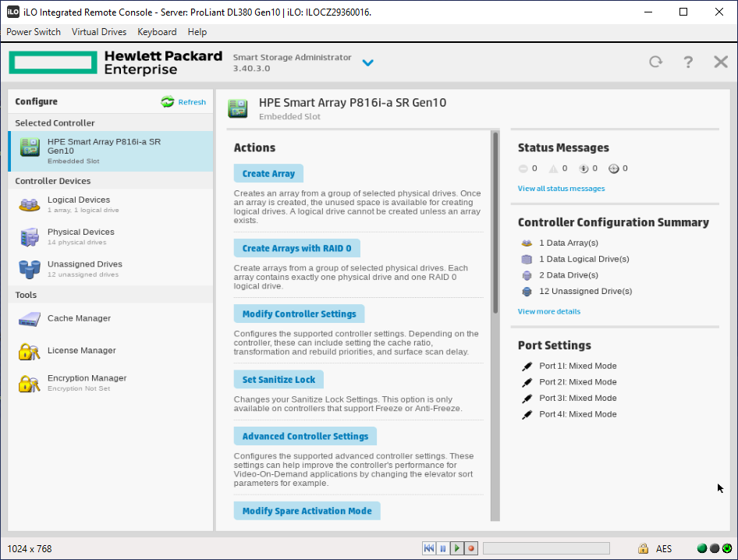Open the Unassigned Drives entry
Screen dimensions: 738x560
(x=111, y=269)
